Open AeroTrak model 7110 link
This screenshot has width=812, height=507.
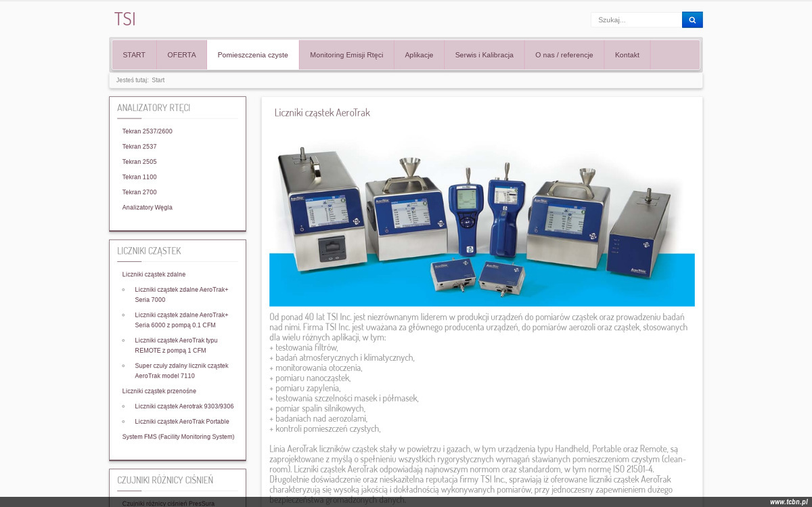(181, 370)
